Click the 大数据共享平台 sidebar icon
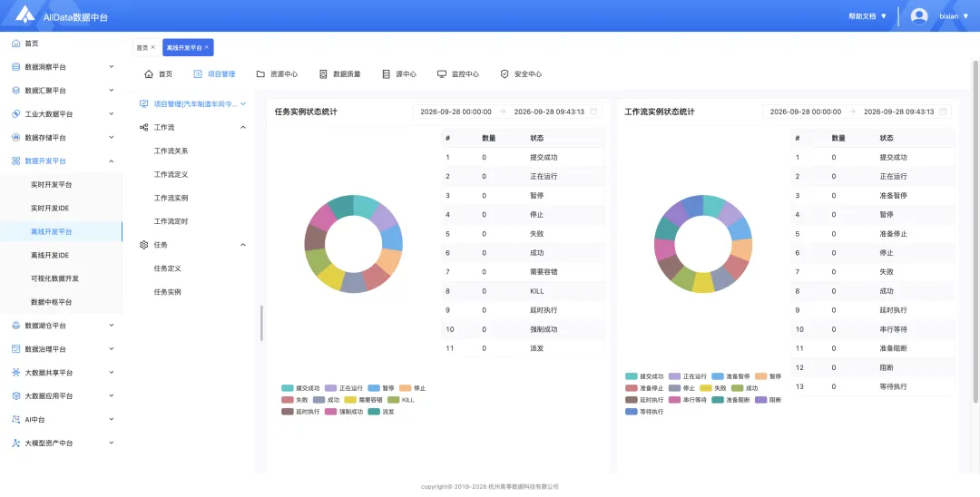The height and width of the screenshot is (497, 980). [x=16, y=373]
